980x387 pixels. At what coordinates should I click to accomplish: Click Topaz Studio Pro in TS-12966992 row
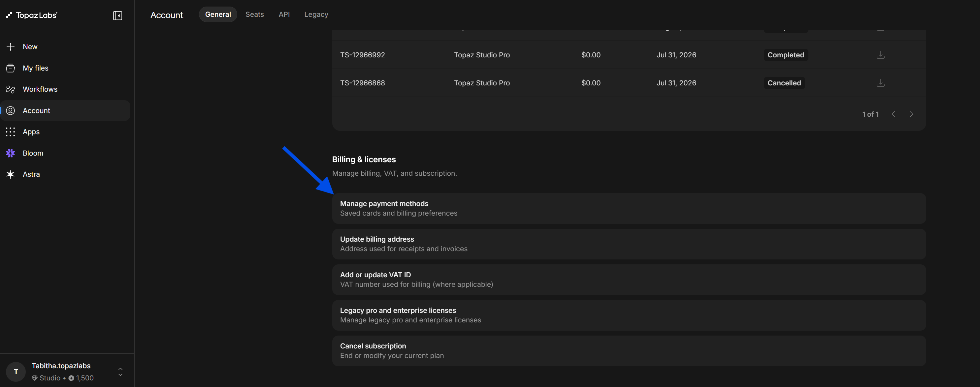tap(482, 55)
